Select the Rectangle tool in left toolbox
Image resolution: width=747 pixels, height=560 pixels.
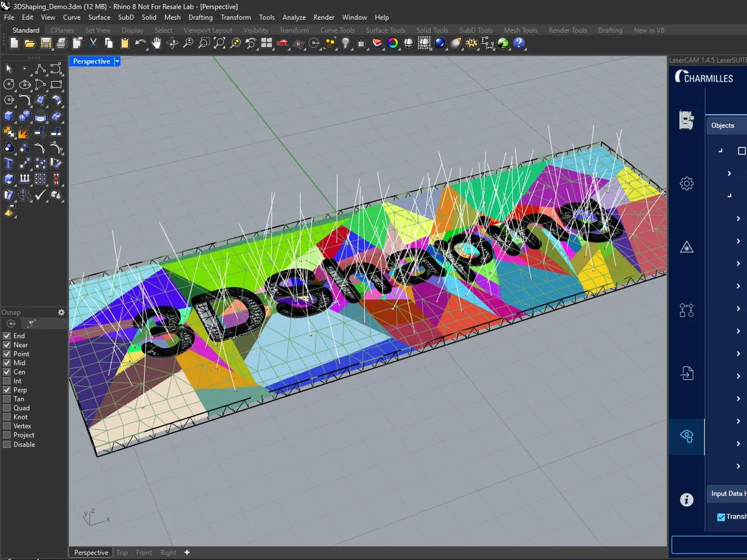click(x=56, y=85)
